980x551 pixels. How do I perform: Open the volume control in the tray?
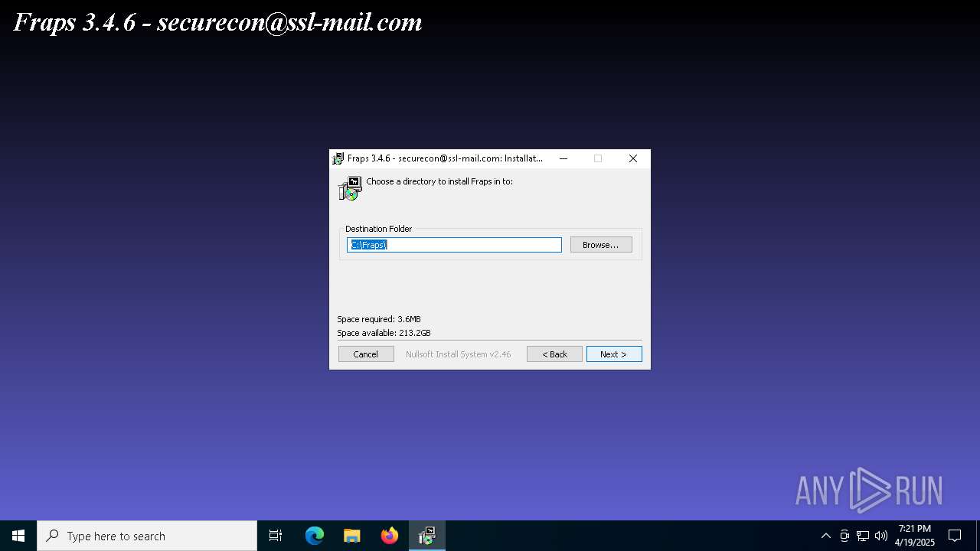pos(881,536)
